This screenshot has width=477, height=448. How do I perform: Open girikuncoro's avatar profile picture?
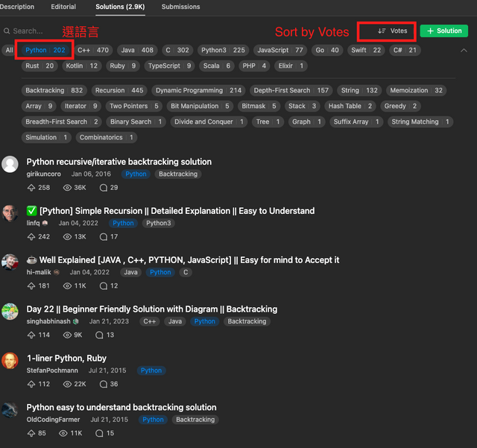pyautogui.click(x=10, y=164)
